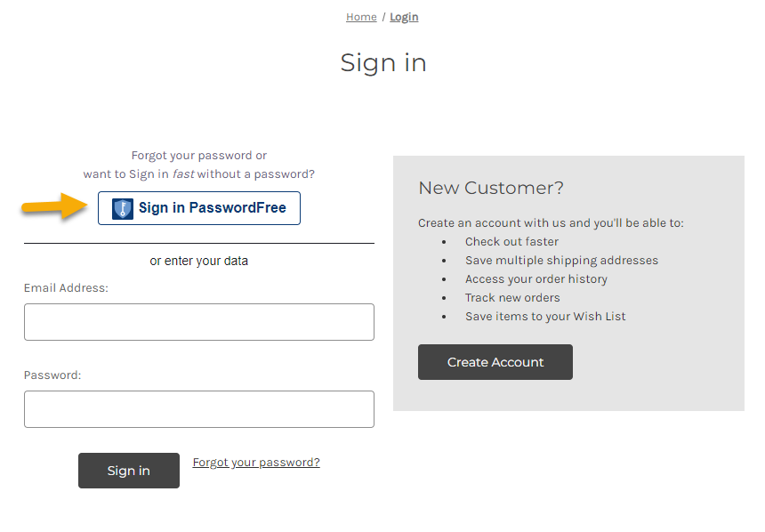Click 'Access your order history' bullet text

536,279
